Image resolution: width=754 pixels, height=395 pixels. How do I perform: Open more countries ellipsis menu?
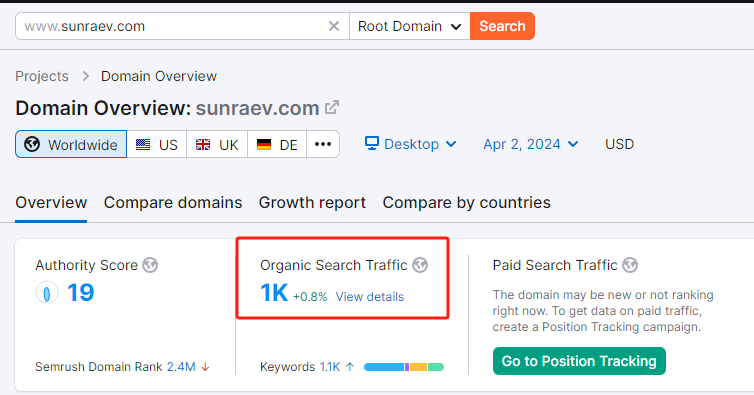click(323, 144)
